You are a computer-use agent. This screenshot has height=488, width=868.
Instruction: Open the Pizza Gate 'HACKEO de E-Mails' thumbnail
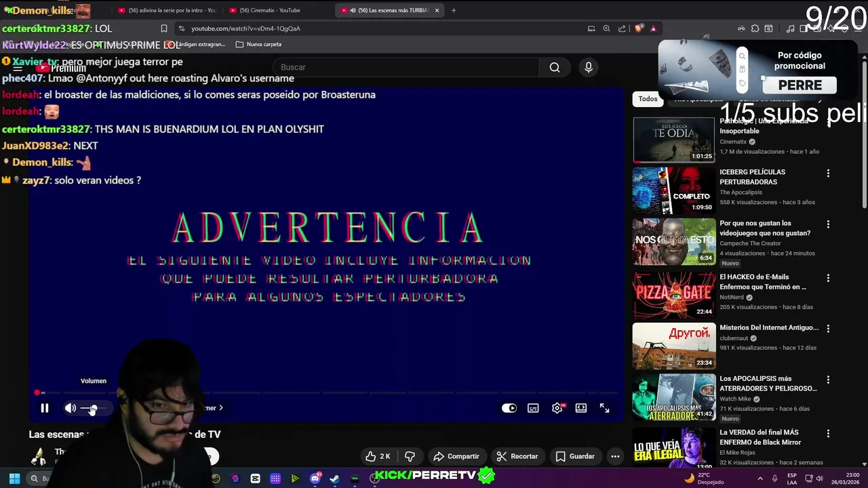pos(674,296)
